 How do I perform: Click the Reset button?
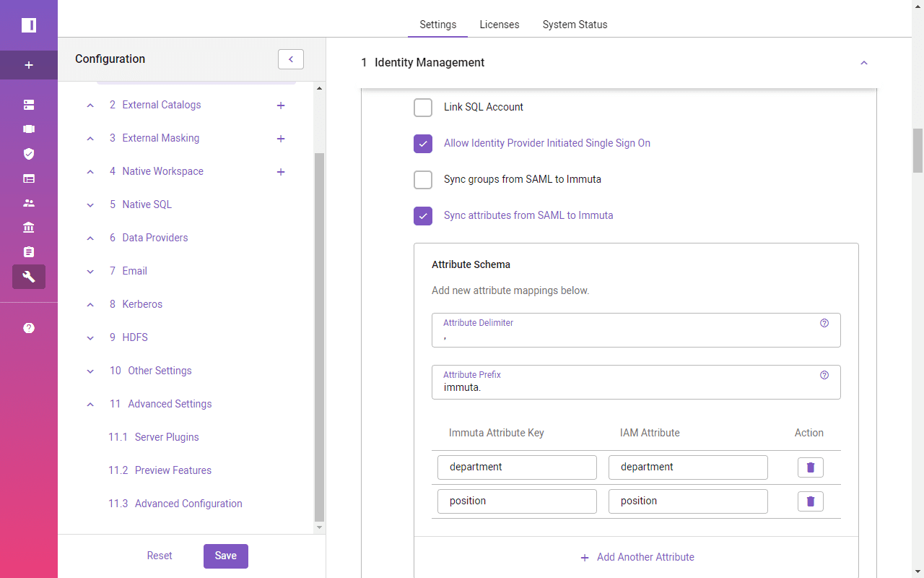click(160, 556)
